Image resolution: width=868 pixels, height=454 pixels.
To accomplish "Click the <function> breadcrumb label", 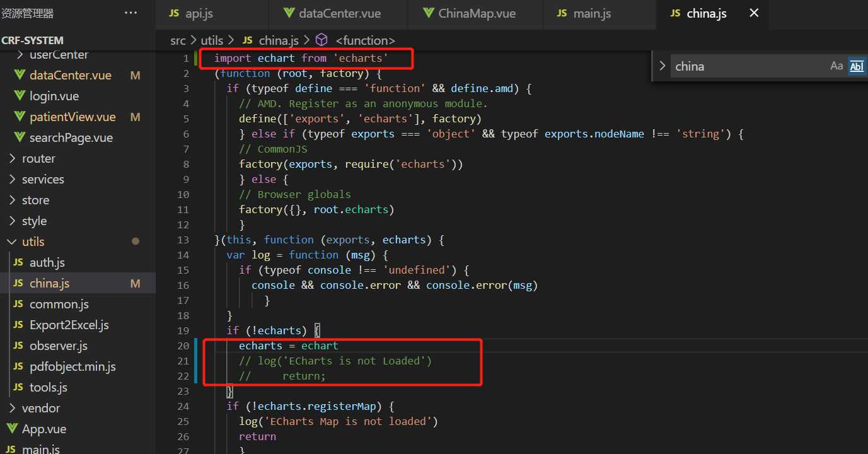I will pos(366,40).
